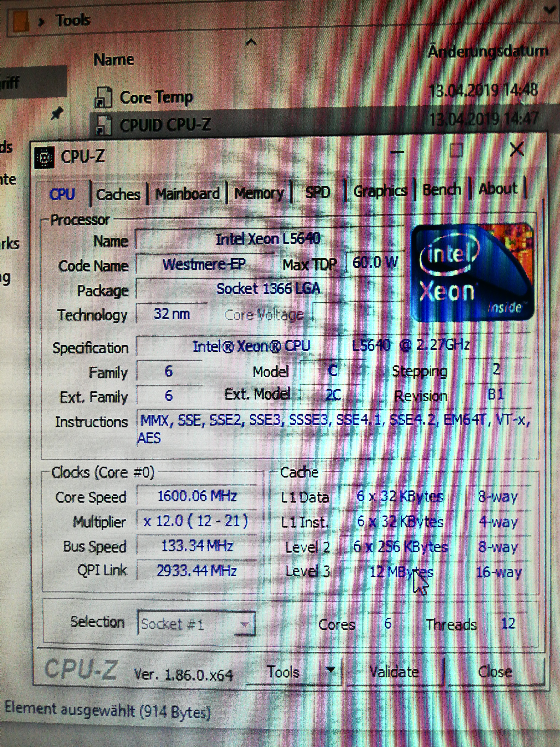Expand the Tools button dropdown arrow

coord(330,670)
